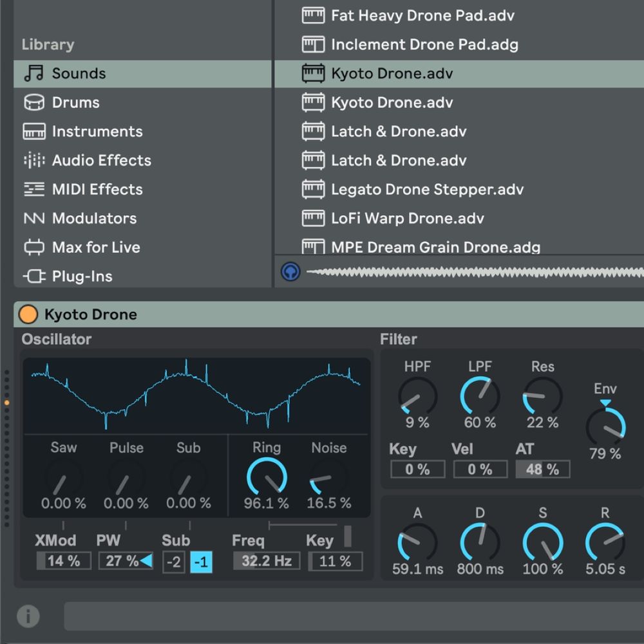
Task: Toggle the orange Kyoto Drone device activator
Action: pos(28,314)
